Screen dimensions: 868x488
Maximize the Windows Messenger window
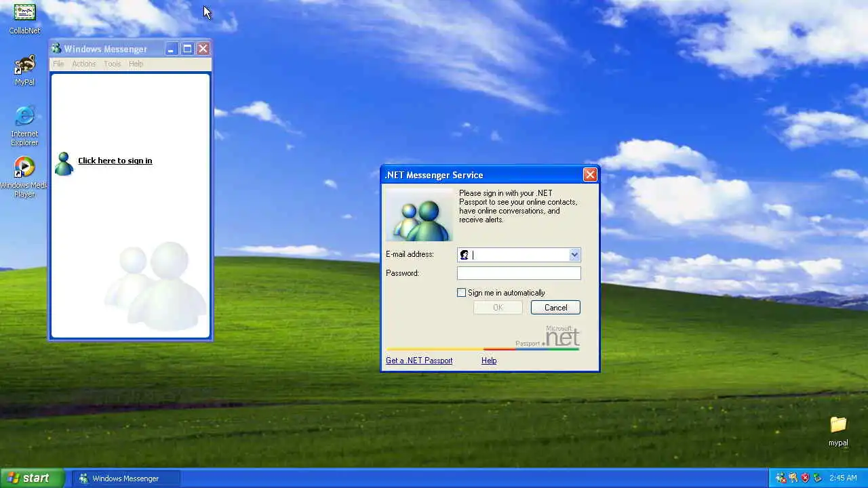[187, 49]
